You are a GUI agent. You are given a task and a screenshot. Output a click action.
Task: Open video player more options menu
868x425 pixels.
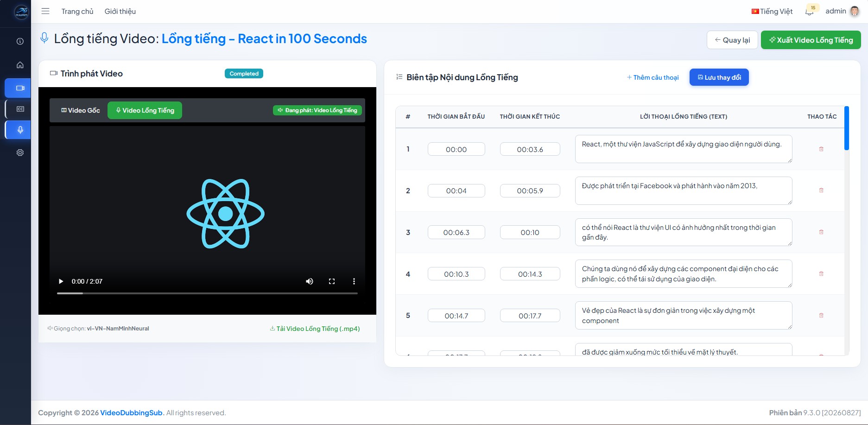click(x=354, y=281)
